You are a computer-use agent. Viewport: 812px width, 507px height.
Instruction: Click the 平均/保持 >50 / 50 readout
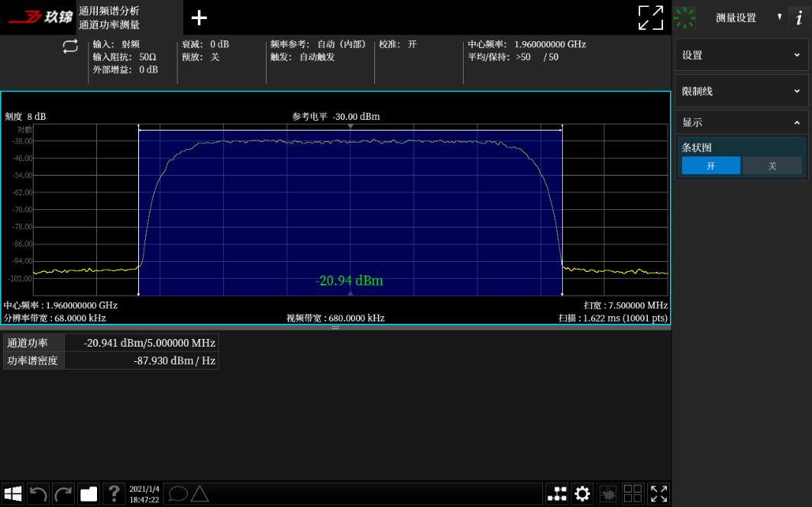pyautogui.click(x=513, y=57)
